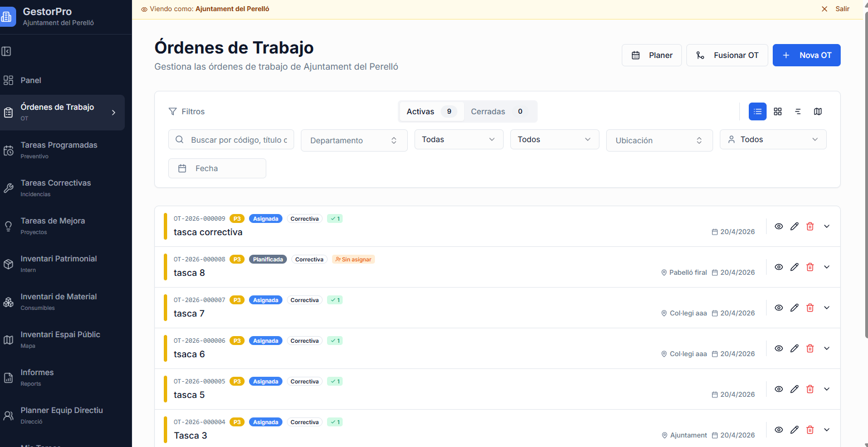Screen dimensions: 868x447
Task: Expand the tasca 8 row chevron
Action: [x=827, y=267]
